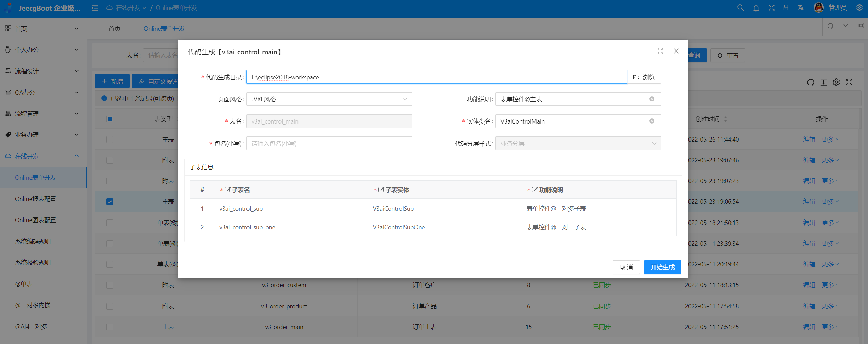Check the v3_order_custem row checkbox
The height and width of the screenshot is (344, 868).
point(109,285)
